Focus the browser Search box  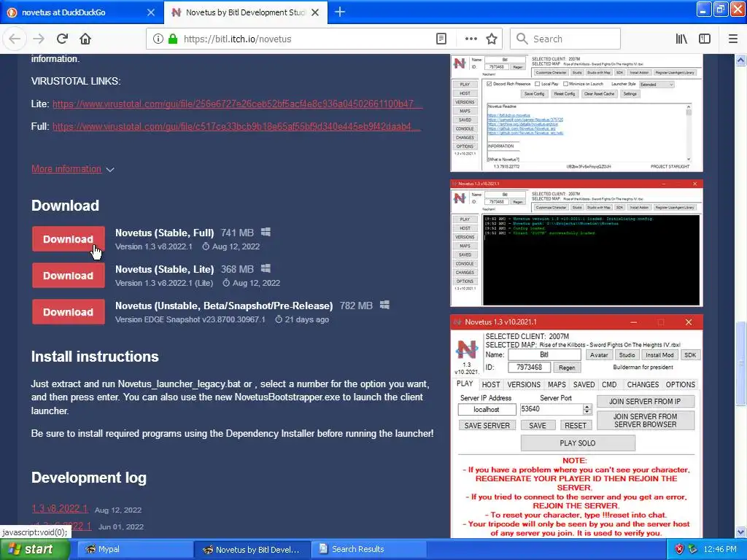click(565, 39)
